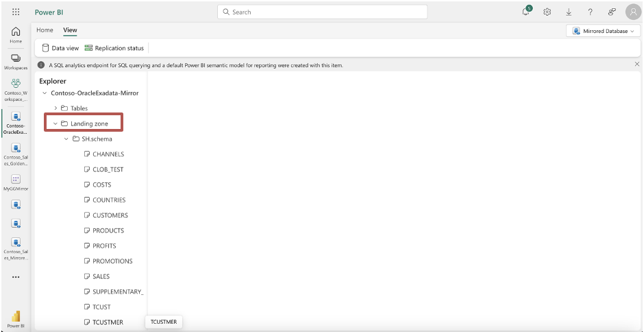The image size is (644, 332).
Task: Open Contoso_Workspace in left navigation
Action: point(16,89)
